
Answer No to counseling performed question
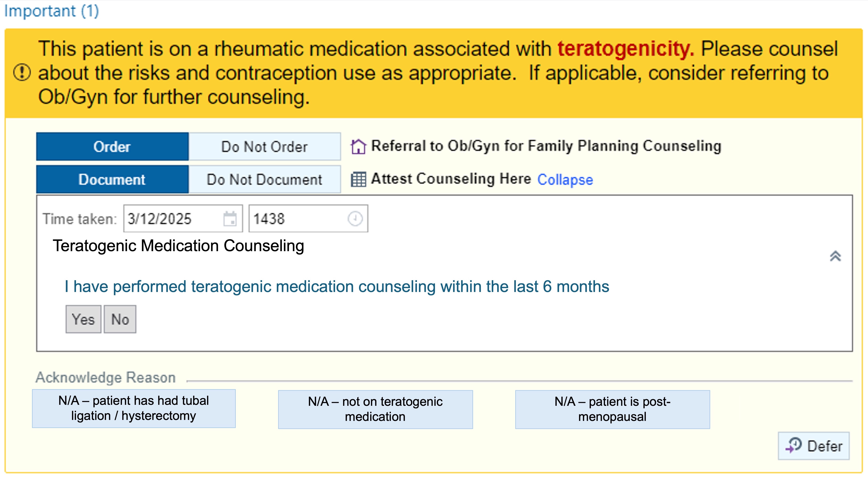point(120,319)
